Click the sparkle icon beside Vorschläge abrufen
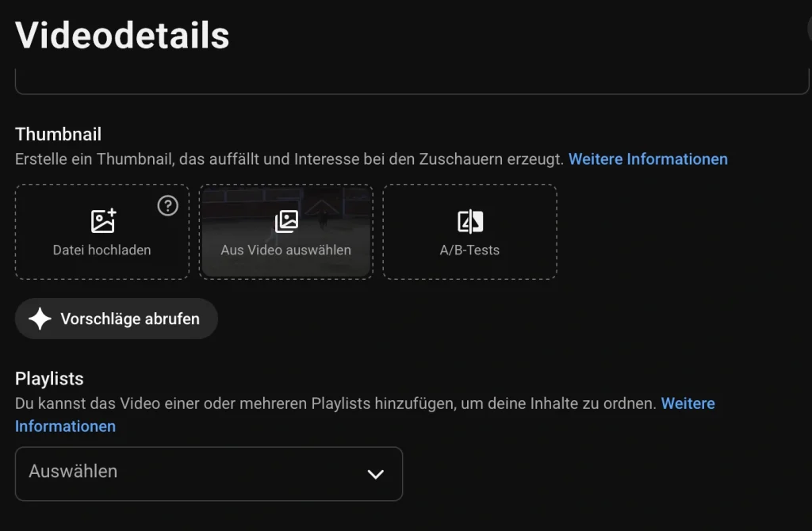Viewport: 812px width, 531px height. coord(40,319)
